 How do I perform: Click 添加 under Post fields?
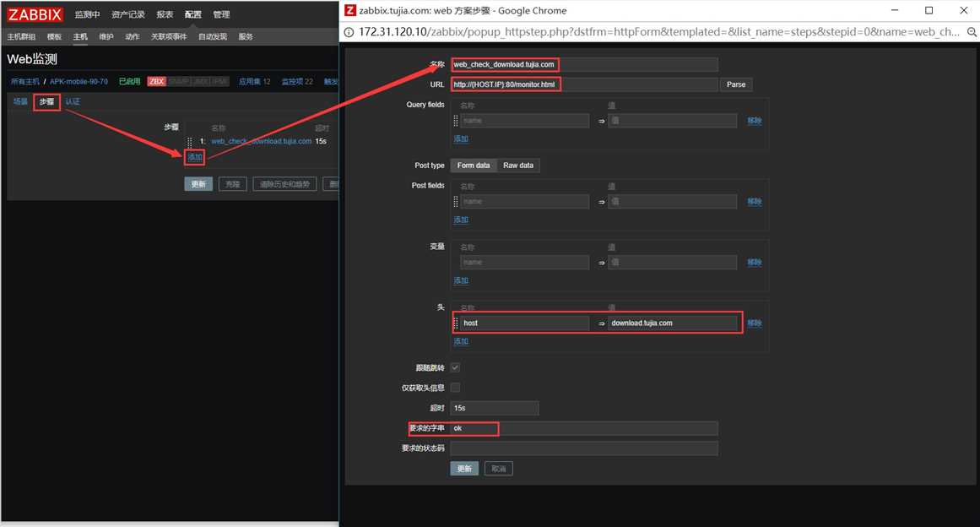(x=461, y=220)
